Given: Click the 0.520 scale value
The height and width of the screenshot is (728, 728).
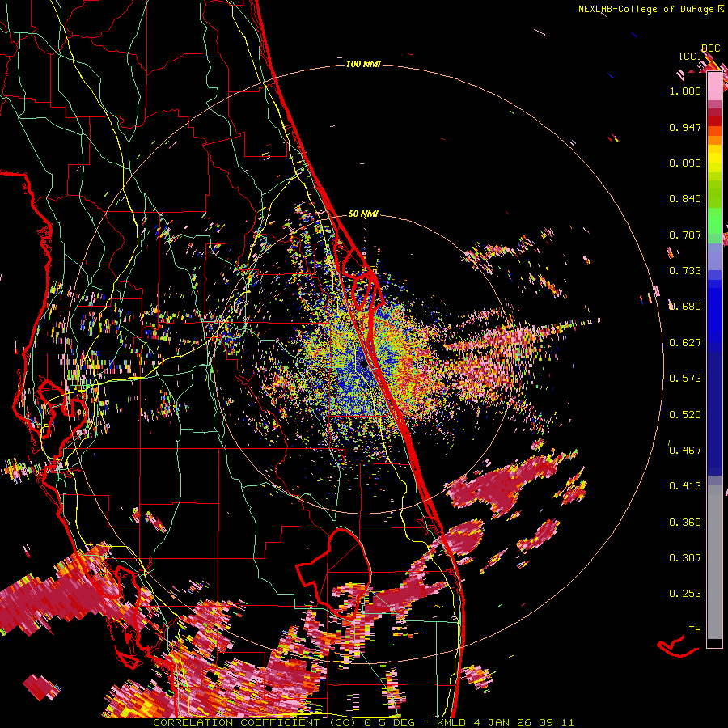Looking at the screenshot, I should [x=685, y=415].
